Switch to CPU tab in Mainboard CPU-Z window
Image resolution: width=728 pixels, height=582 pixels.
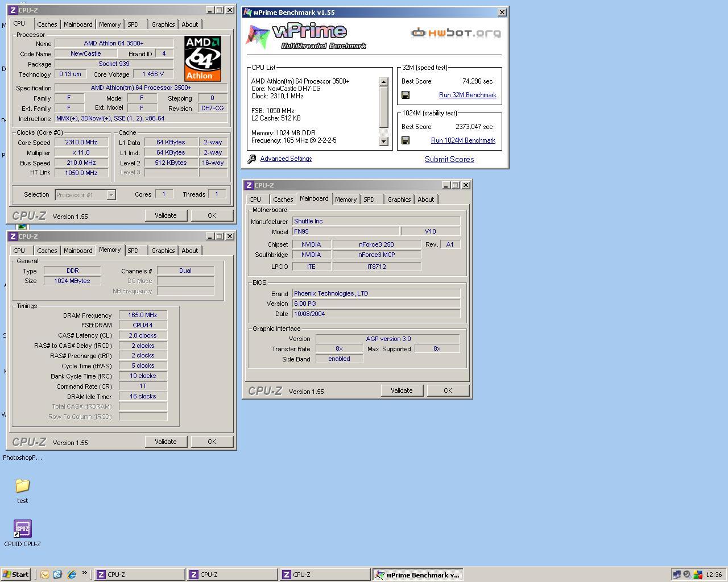[255, 199]
